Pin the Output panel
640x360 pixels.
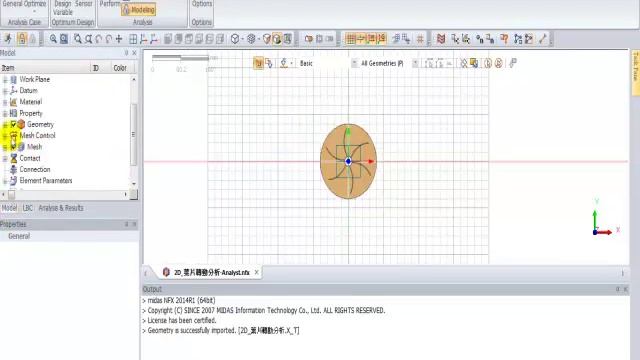point(617,289)
